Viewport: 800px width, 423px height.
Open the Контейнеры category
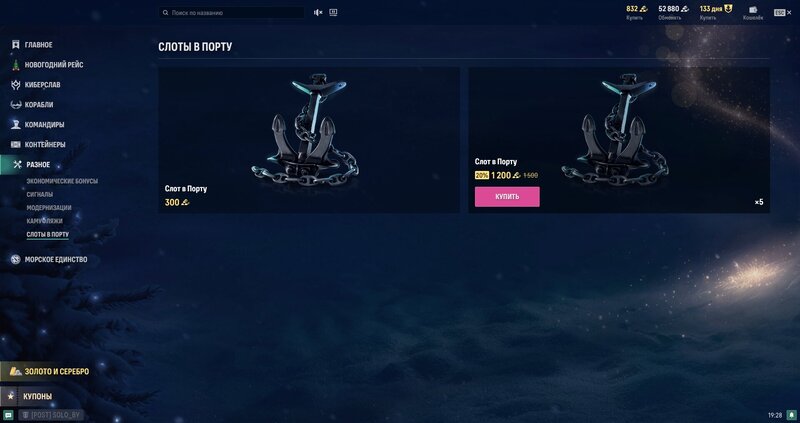pyautogui.click(x=38, y=144)
